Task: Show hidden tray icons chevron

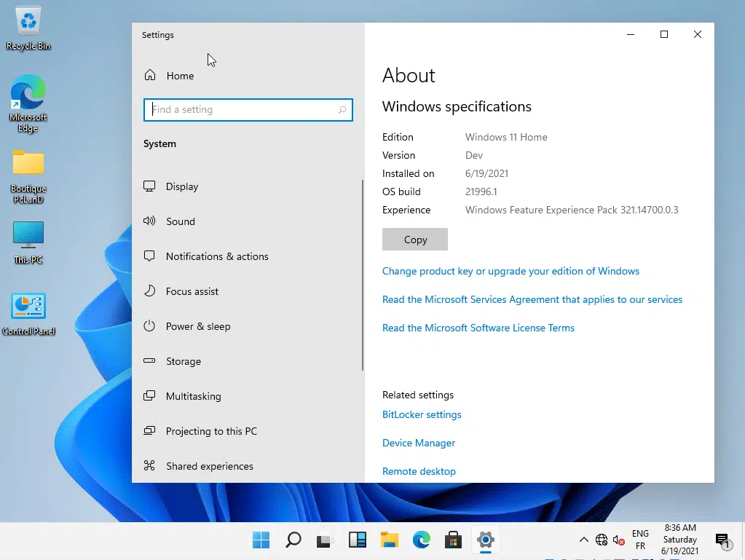Action: pos(584,540)
